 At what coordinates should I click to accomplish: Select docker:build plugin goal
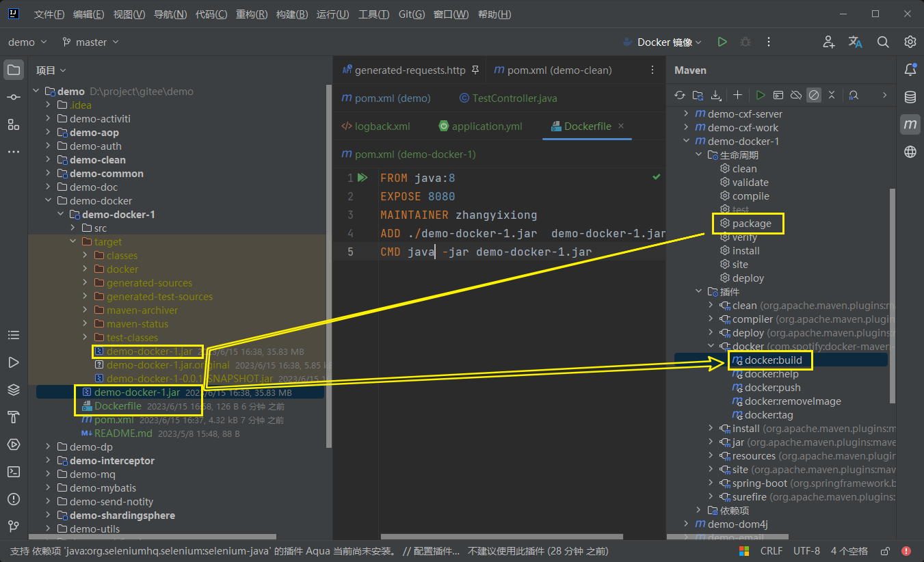click(x=773, y=360)
